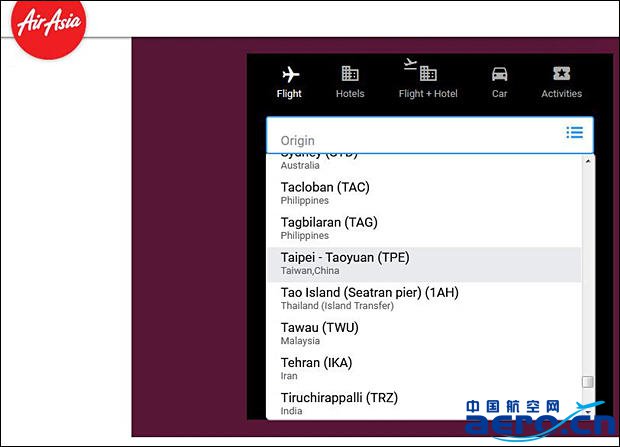
Task: Choose Tawau (TWU) from the list
Action: 424,334
